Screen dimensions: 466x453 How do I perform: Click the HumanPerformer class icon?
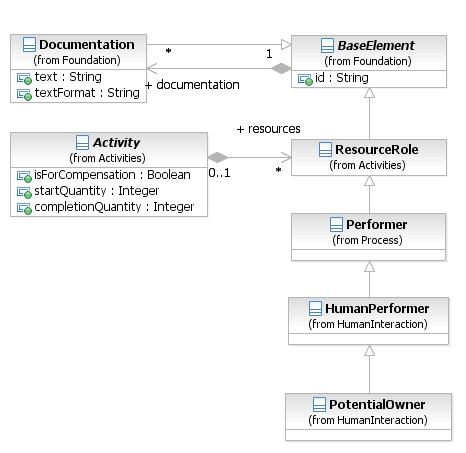tap(315, 309)
